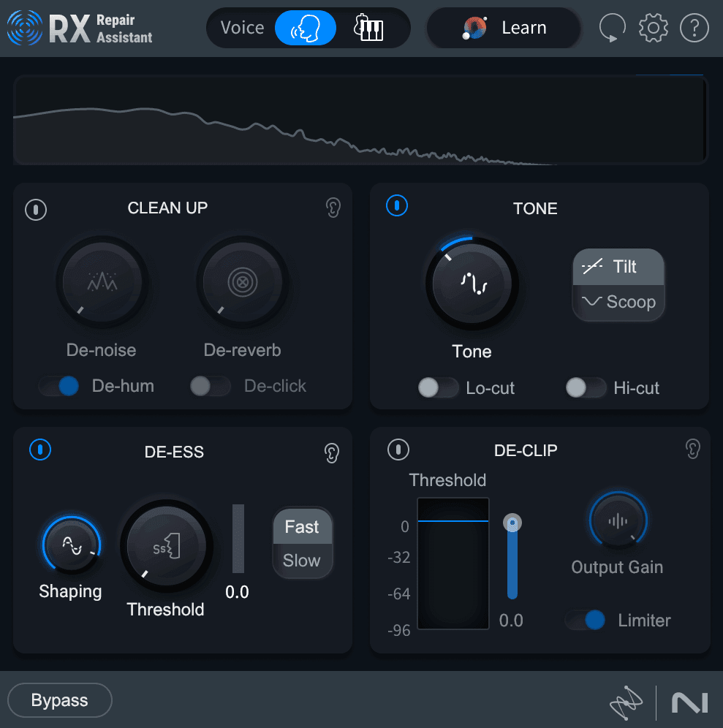The image size is (723, 728).
Task: Click the De-ess gain reduction meter
Action: [x=238, y=539]
